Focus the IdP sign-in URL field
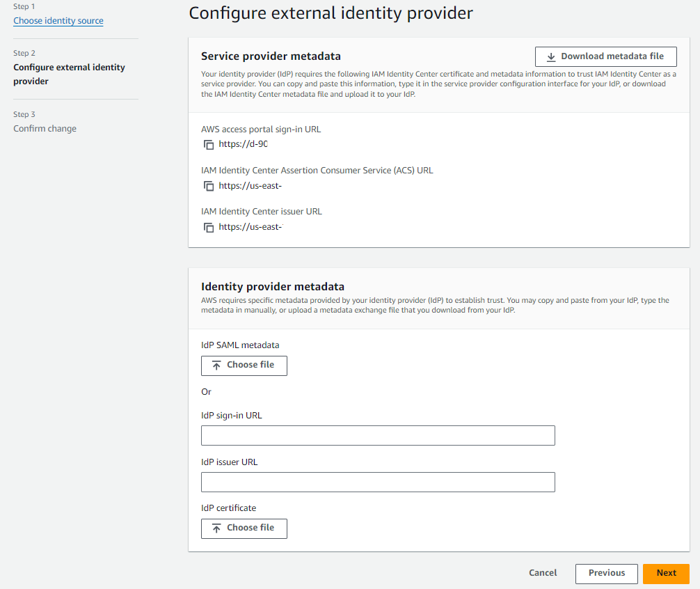Viewport: 700px width, 589px height. tap(378, 435)
